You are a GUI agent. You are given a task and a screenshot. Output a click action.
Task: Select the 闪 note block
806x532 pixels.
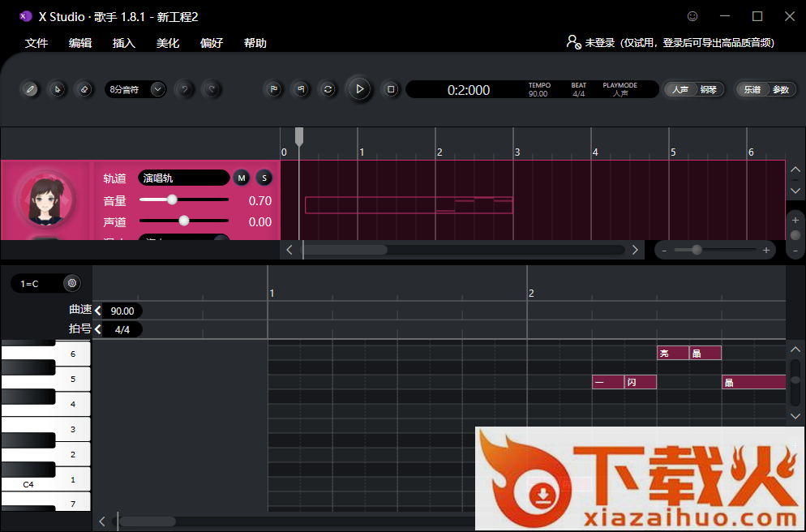[x=641, y=383]
